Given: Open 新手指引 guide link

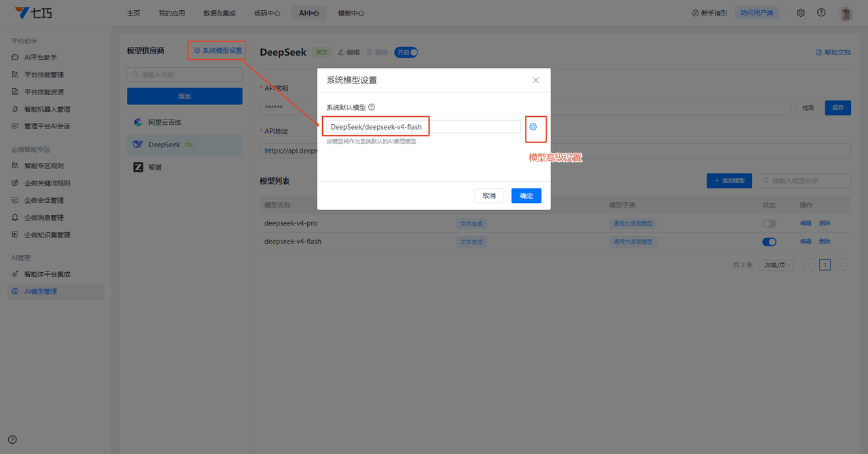Looking at the screenshot, I should point(709,13).
